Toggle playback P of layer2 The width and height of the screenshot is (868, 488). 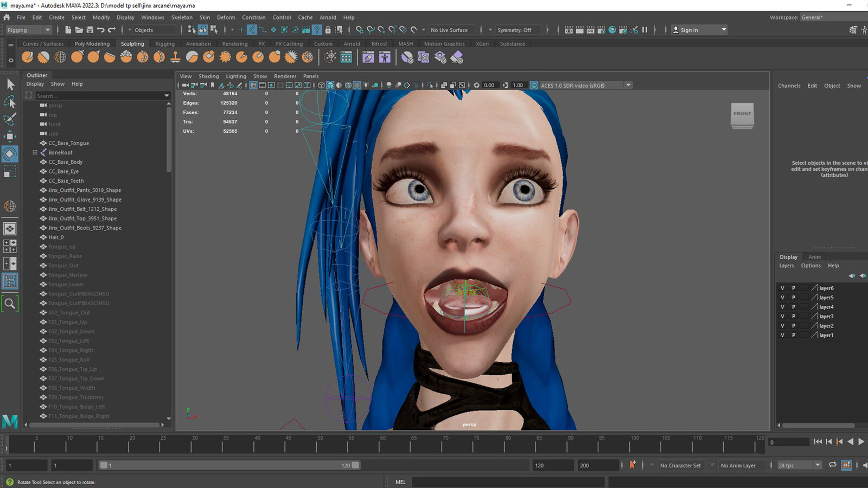point(793,326)
